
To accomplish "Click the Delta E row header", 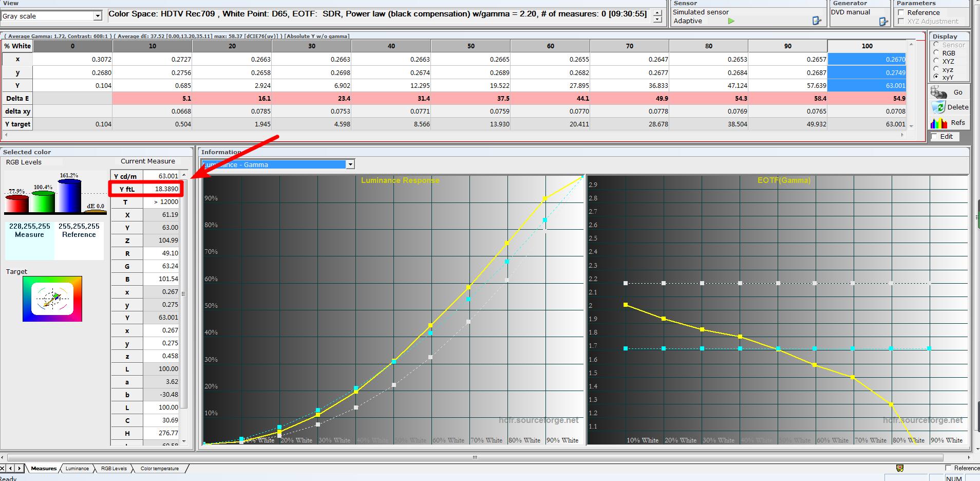I will coord(17,98).
